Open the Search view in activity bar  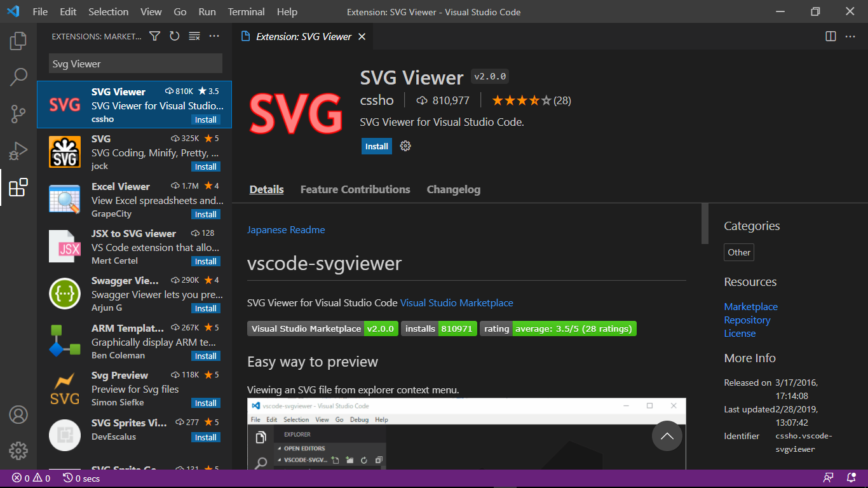tap(18, 78)
